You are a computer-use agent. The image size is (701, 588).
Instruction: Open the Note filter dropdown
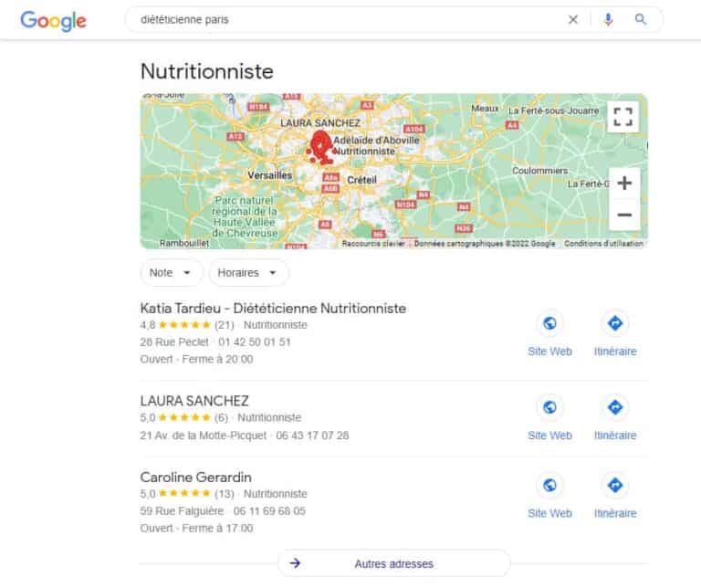tap(172, 272)
